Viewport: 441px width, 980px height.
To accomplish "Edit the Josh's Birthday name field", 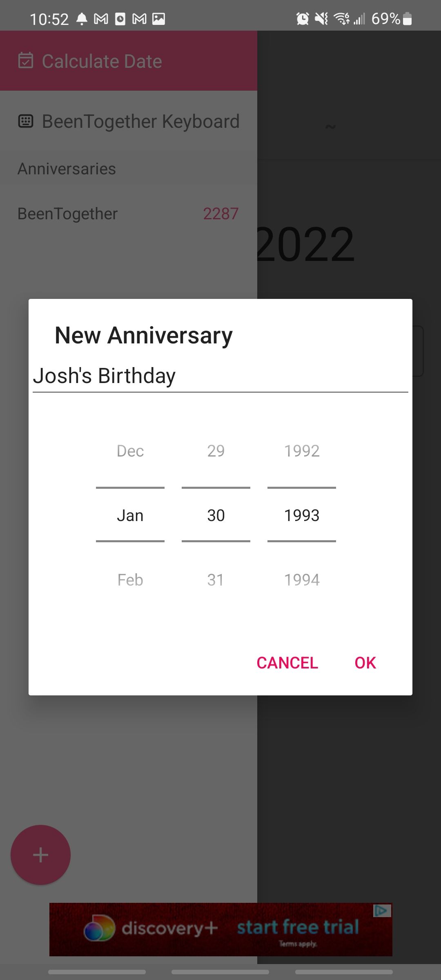I will [220, 376].
